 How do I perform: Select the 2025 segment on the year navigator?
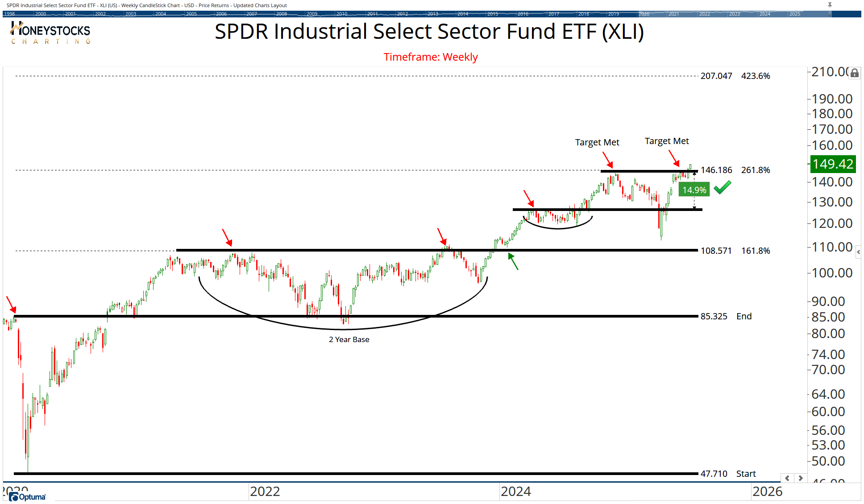795,14
